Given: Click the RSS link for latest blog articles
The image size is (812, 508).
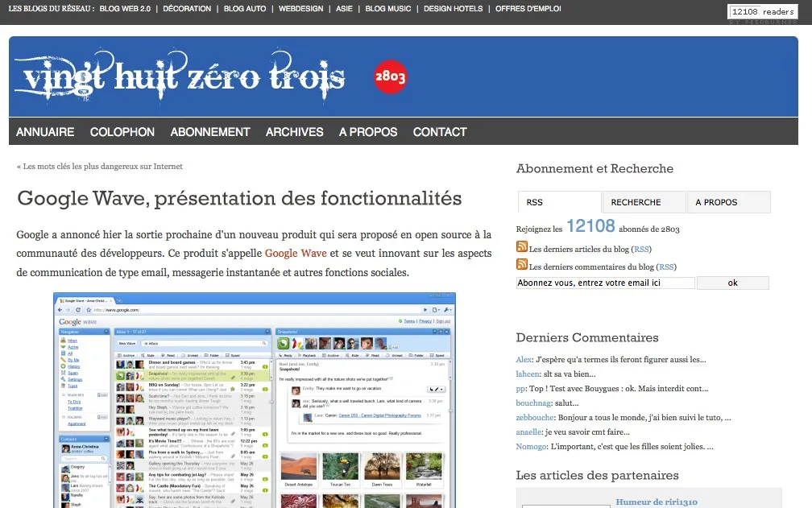Looking at the screenshot, I should (x=641, y=249).
